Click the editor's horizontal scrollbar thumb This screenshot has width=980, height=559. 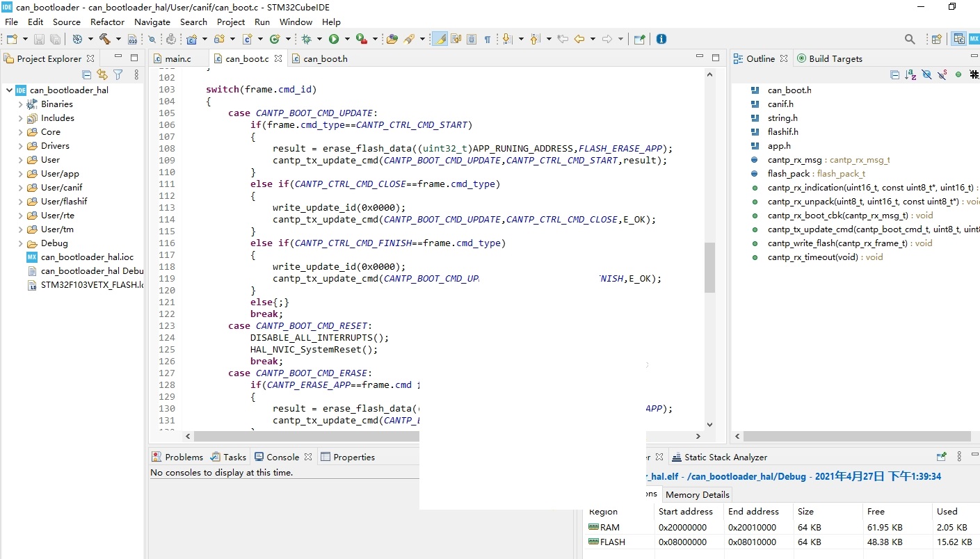tap(307, 436)
